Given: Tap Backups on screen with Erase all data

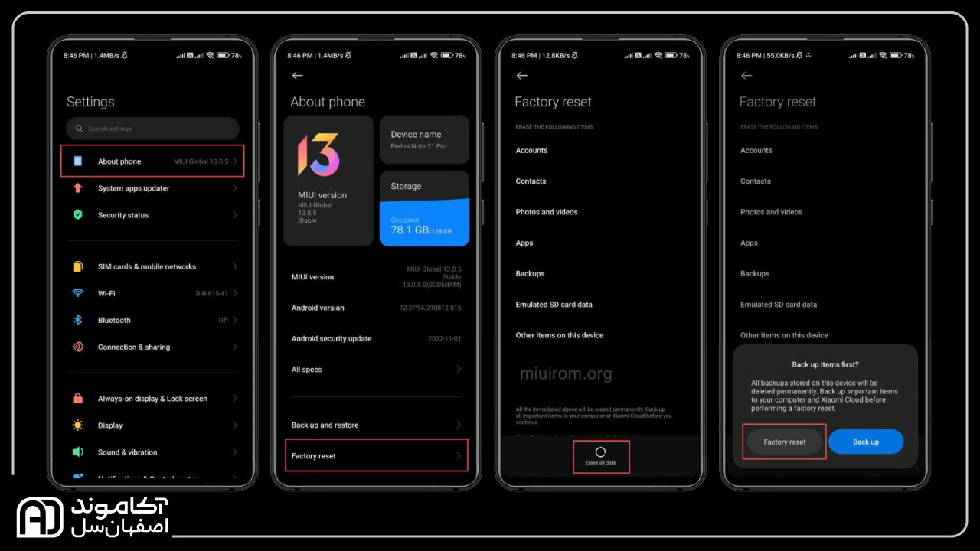Looking at the screenshot, I should click(x=530, y=273).
